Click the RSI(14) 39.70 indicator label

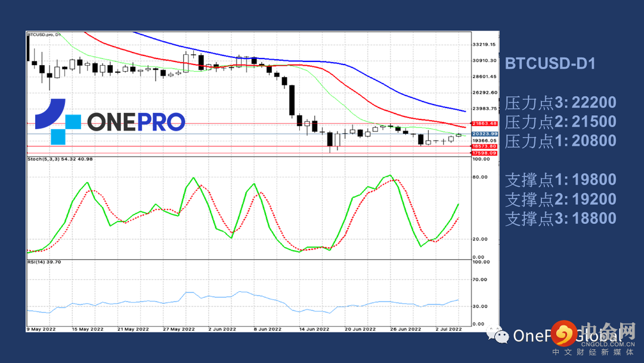pyautogui.click(x=44, y=262)
